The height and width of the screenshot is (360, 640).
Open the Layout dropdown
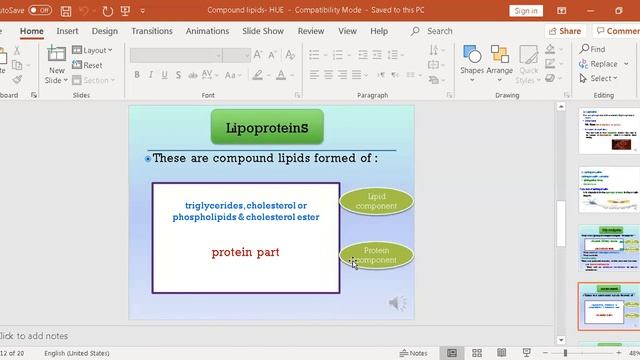click(x=92, y=50)
